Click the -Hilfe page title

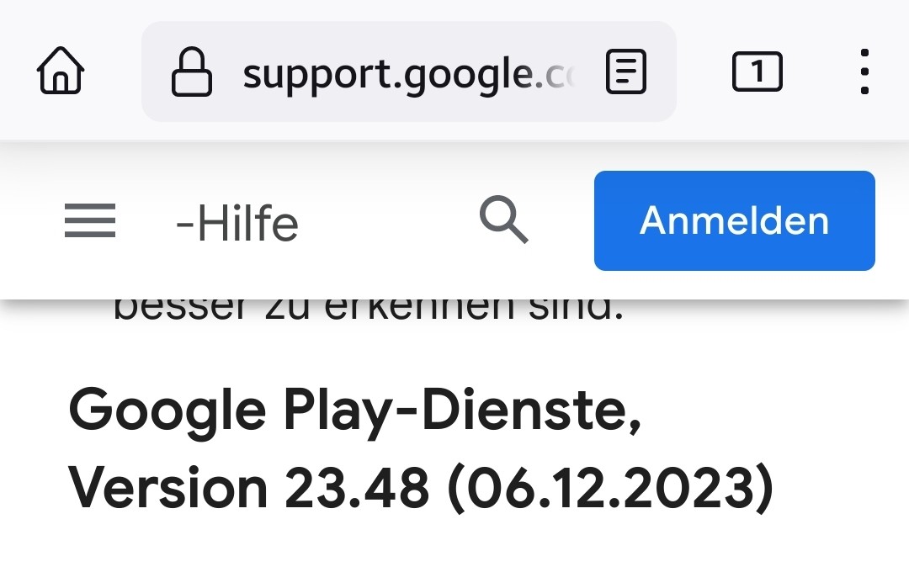pyautogui.click(x=237, y=224)
